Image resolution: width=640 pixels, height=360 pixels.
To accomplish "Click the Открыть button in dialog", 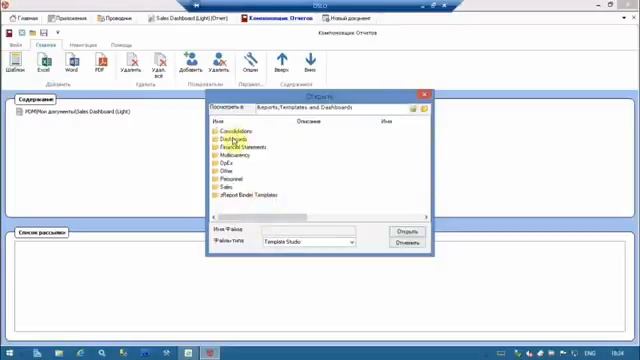I will point(407,231).
